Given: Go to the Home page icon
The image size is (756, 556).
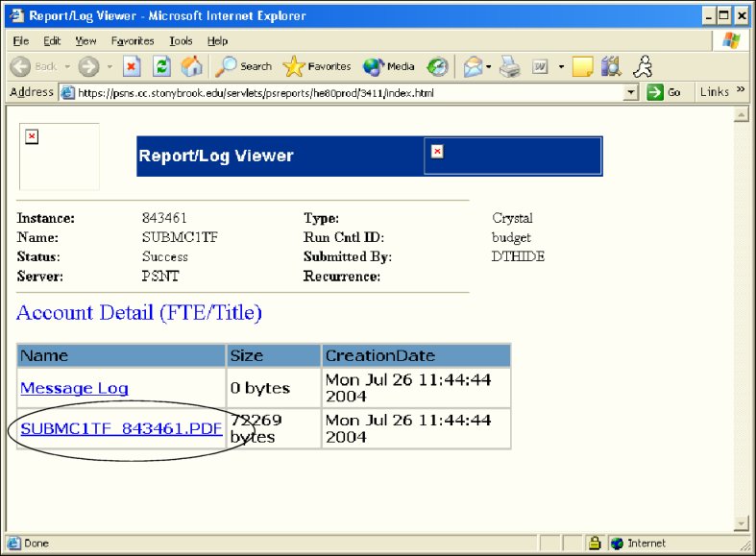Looking at the screenshot, I should click(191, 66).
